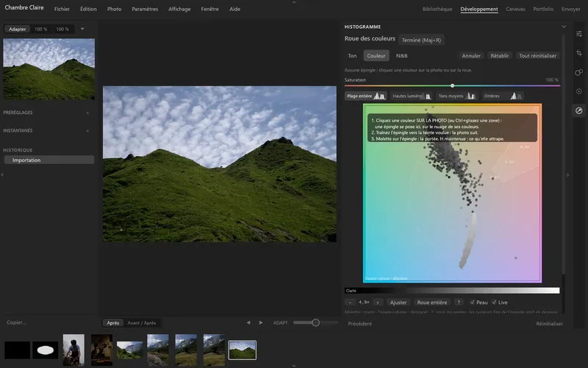Select the Crop tool icon
The width and height of the screenshot is (588, 368).
pyautogui.click(x=579, y=53)
